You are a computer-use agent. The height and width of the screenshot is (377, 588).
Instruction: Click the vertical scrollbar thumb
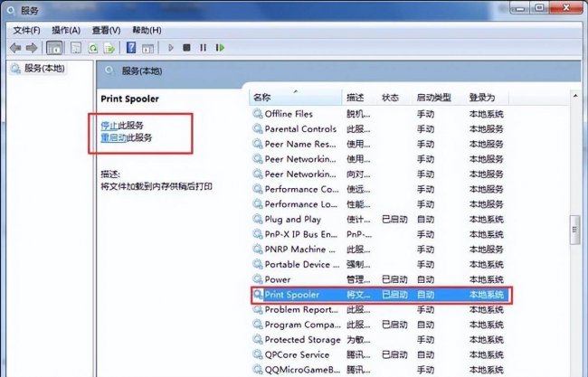pos(574,230)
